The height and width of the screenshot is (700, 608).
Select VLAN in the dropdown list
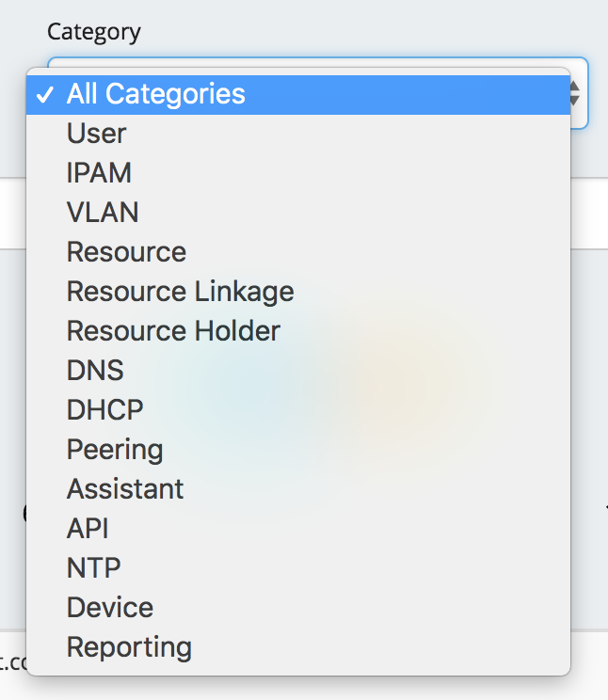click(x=103, y=213)
